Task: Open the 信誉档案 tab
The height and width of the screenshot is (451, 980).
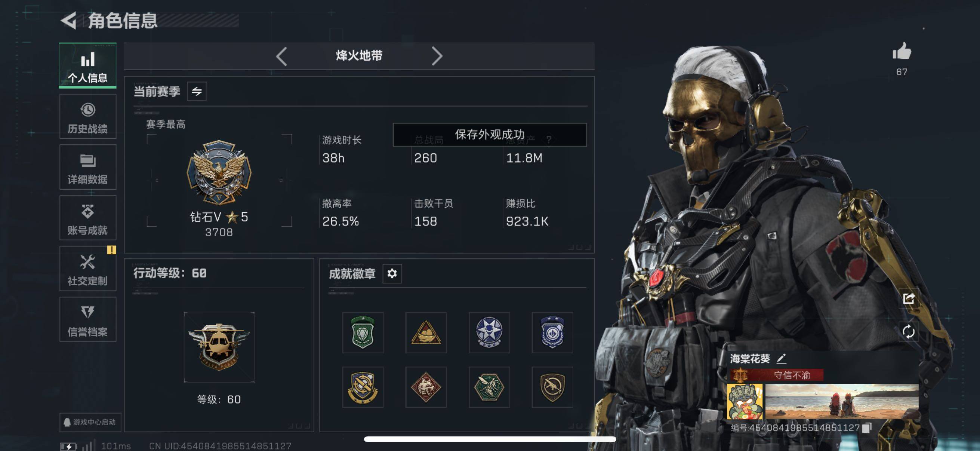Action: (x=88, y=319)
